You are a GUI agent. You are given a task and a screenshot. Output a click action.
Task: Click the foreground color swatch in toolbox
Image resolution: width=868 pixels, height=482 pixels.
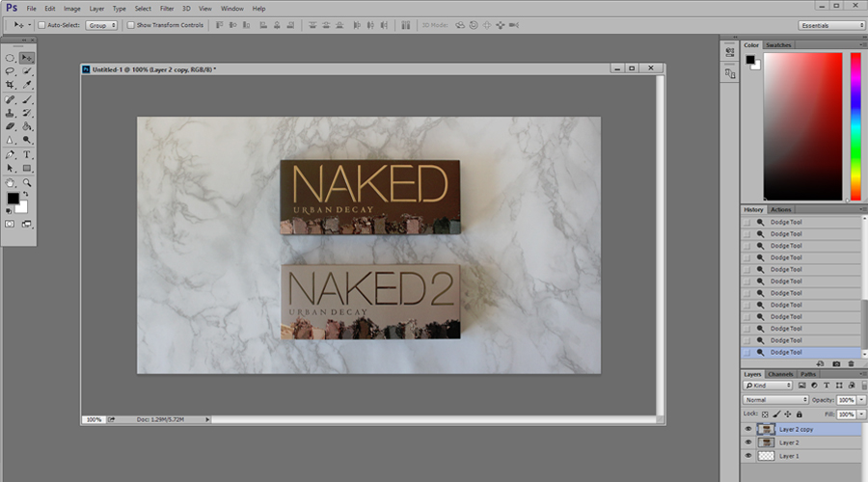point(13,199)
